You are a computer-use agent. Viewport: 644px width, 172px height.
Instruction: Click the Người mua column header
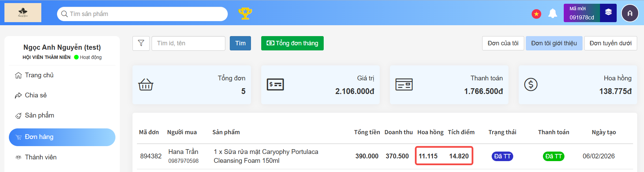(182, 132)
